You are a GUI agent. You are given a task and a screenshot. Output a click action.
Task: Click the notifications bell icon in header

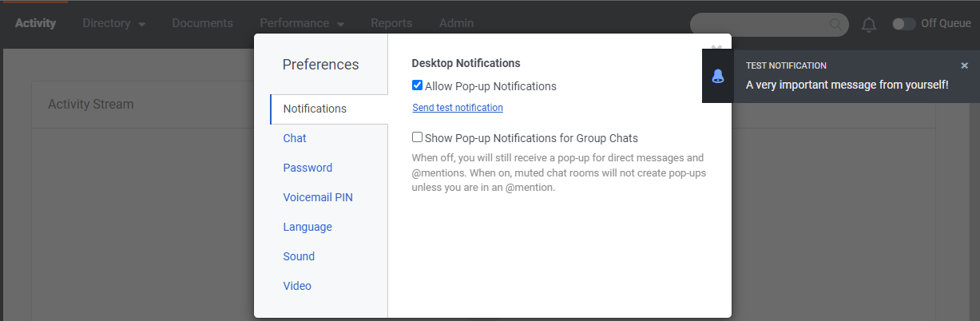(x=869, y=24)
